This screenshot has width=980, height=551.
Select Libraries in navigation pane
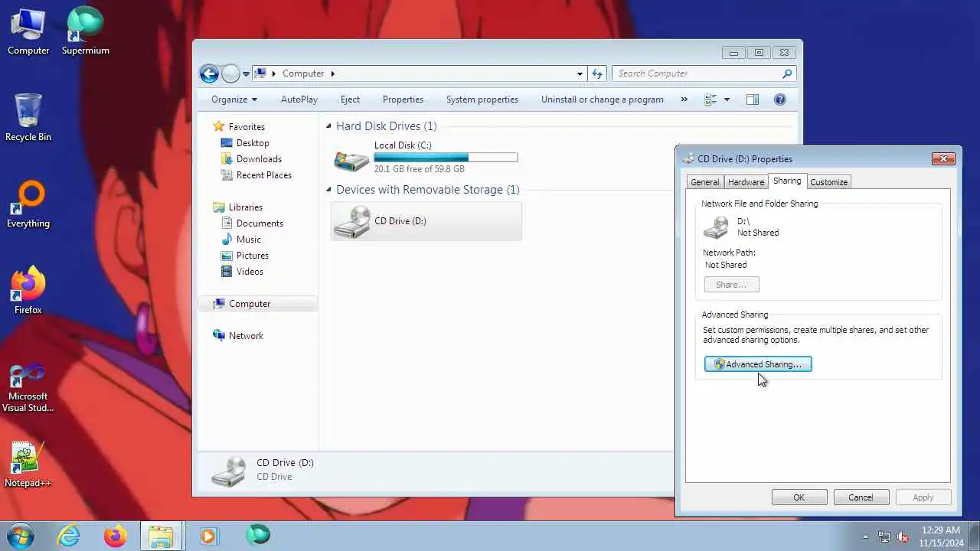tap(245, 207)
